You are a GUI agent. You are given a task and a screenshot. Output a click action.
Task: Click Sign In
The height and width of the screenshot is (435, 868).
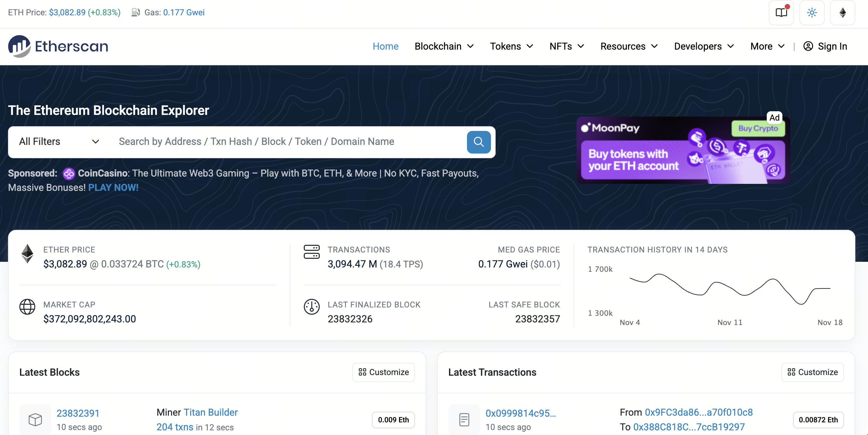[825, 46]
